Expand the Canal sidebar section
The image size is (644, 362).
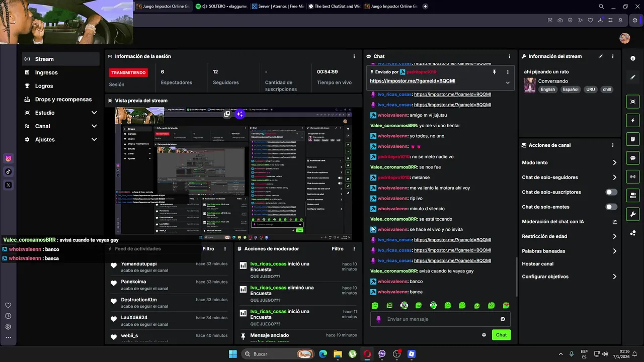tap(94, 126)
